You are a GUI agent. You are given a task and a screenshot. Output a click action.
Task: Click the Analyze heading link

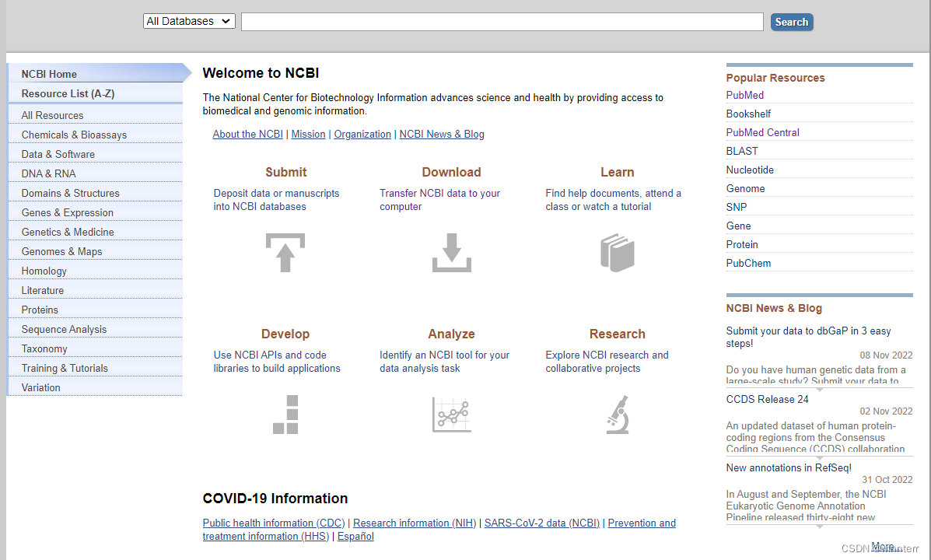pos(451,334)
